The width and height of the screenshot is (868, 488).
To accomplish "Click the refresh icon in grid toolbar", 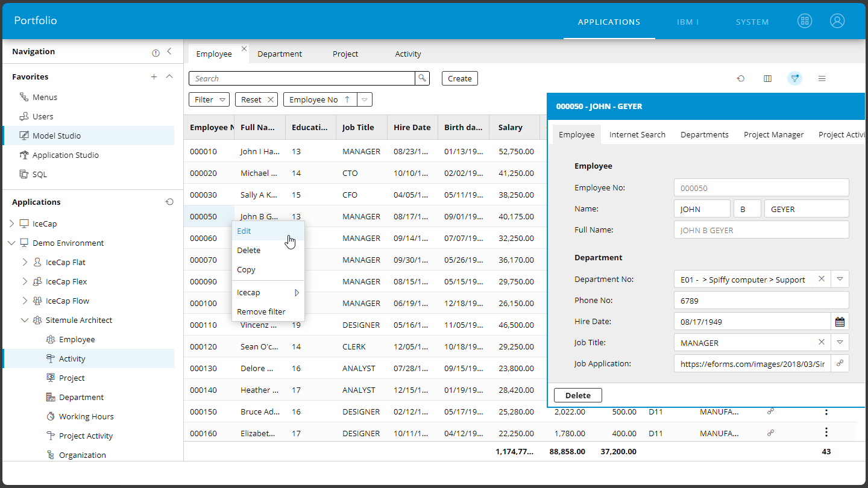I will coord(741,78).
